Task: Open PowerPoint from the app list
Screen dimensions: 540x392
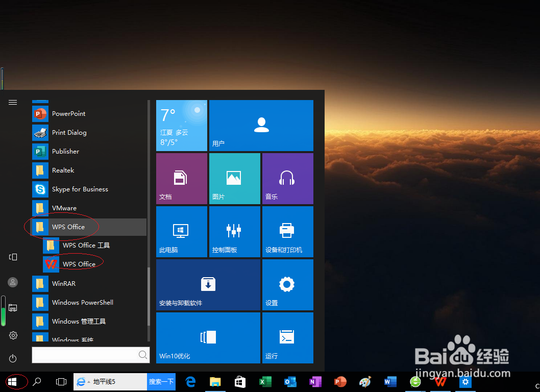Action: pos(89,114)
